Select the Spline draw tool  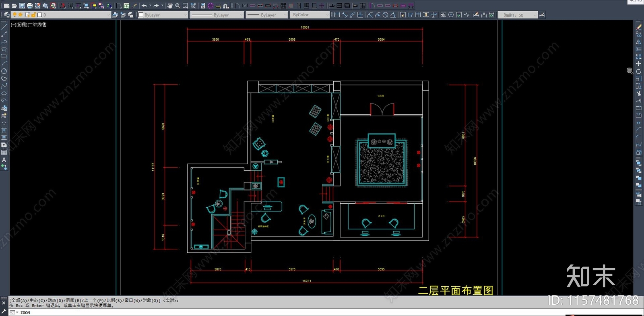pyautogui.click(x=4, y=86)
